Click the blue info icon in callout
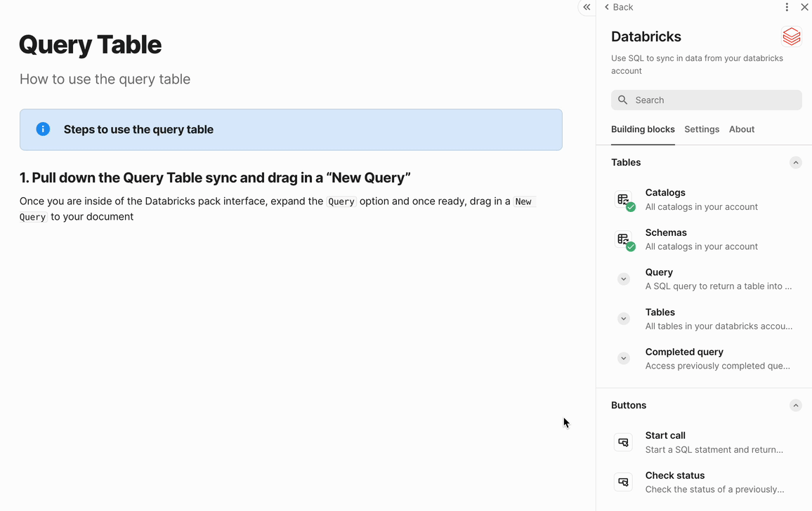This screenshot has height=511, width=812. pos(43,129)
